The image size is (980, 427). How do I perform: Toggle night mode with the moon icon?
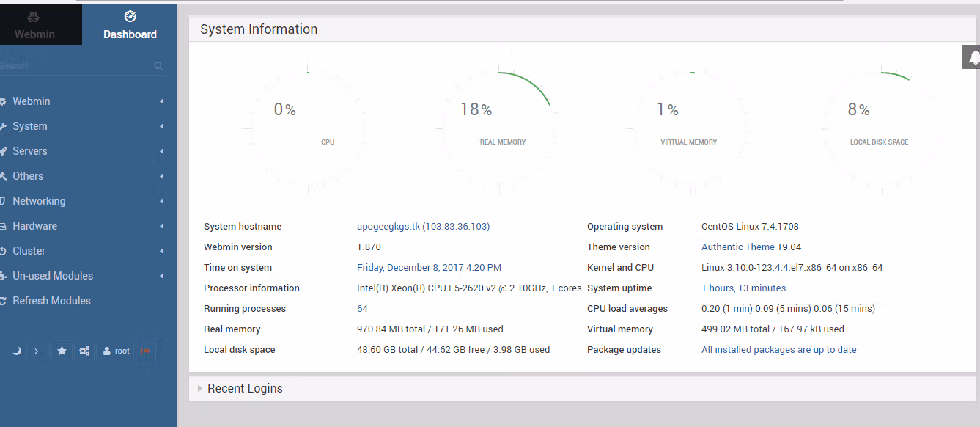(x=17, y=351)
